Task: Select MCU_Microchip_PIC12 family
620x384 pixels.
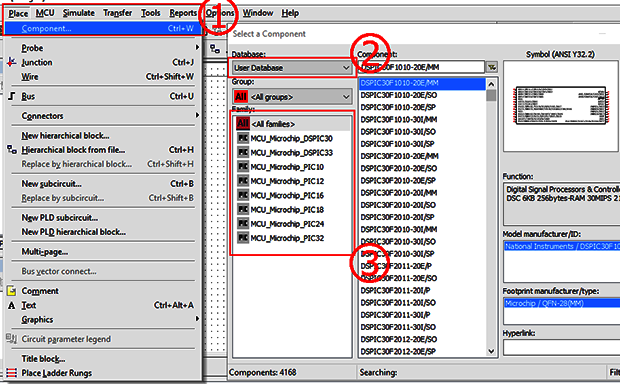Action: tap(292, 181)
